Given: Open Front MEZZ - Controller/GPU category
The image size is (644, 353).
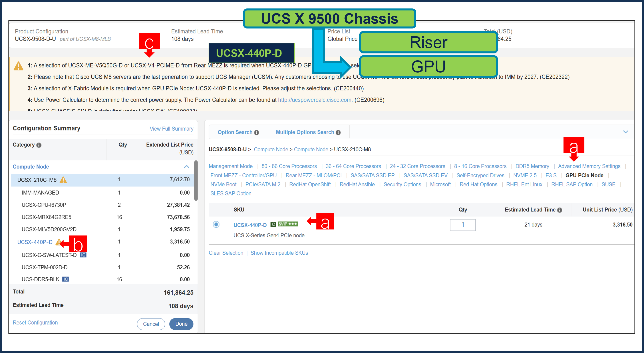Looking at the screenshot, I should coord(244,175).
